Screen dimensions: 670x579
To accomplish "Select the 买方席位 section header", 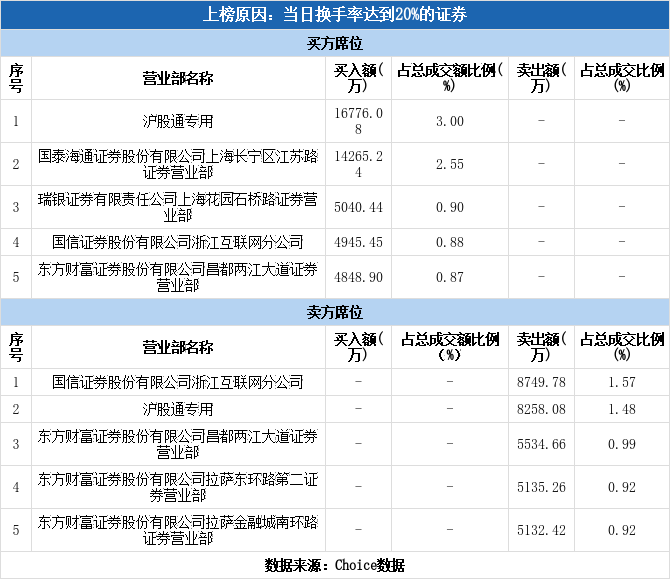I will (x=335, y=43).
